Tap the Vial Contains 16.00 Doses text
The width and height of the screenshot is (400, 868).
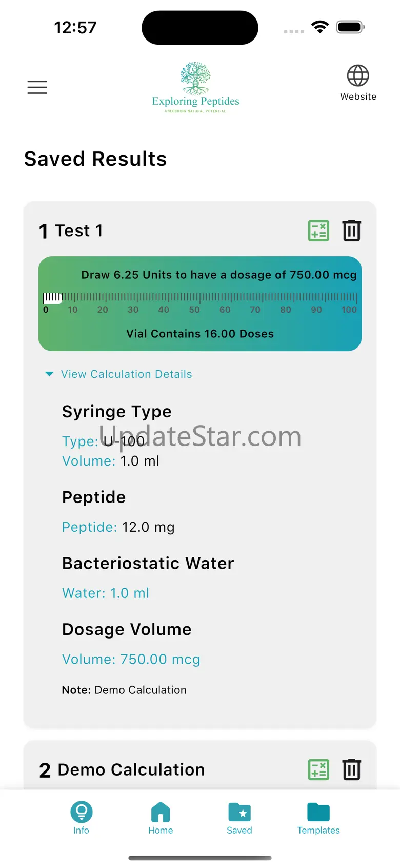pyautogui.click(x=200, y=334)
